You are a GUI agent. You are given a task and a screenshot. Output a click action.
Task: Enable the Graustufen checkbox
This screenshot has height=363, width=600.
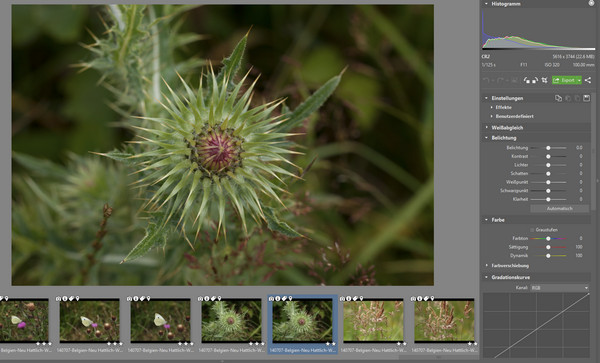[x=532, y=230]
